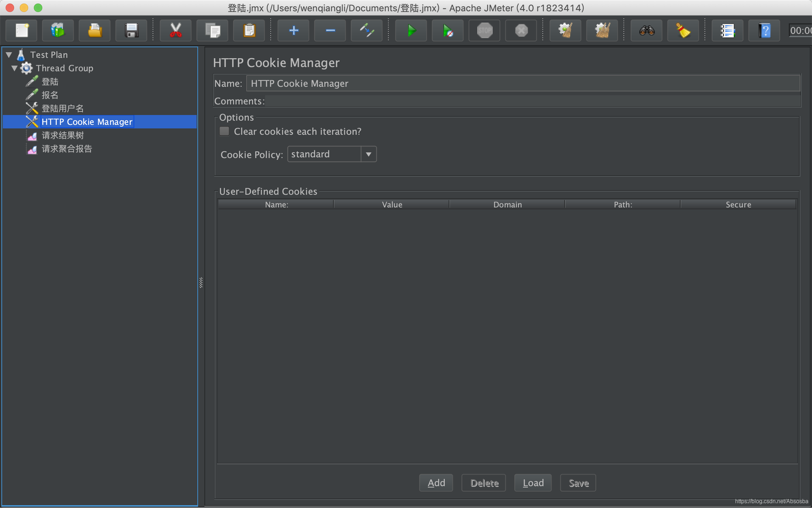Click Start no pauses icon

coord(448,30)
